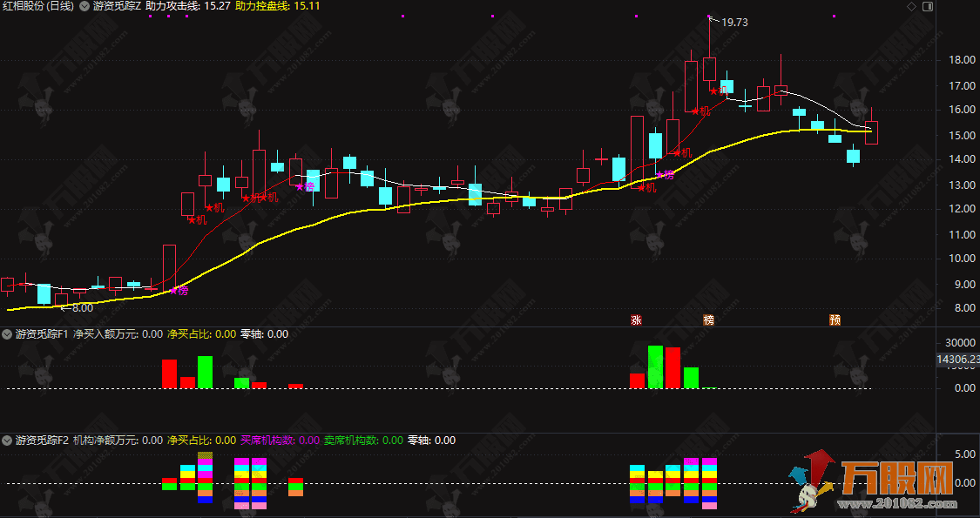Click the magenta ★榜 signal near 9.00

click(x=179, y=291)
